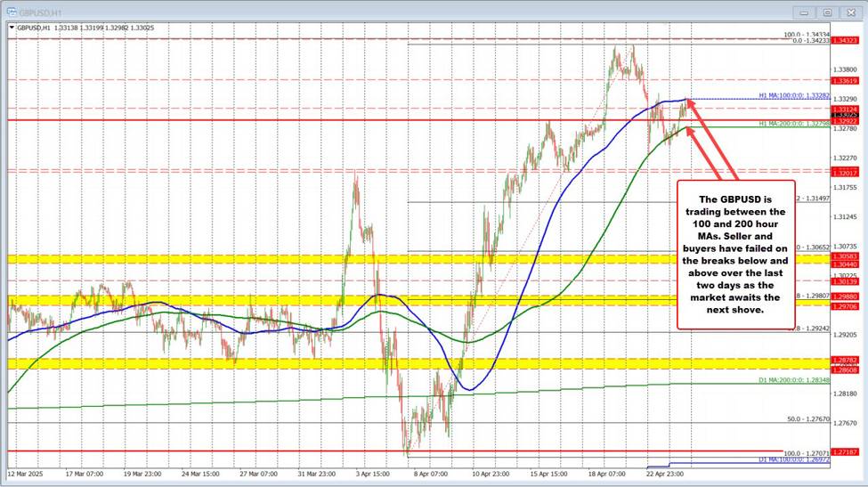Viewport: 868px width, 487px height.
Task: Minimize the GBPUSD,H1 chart window
Action: [805, 12]
